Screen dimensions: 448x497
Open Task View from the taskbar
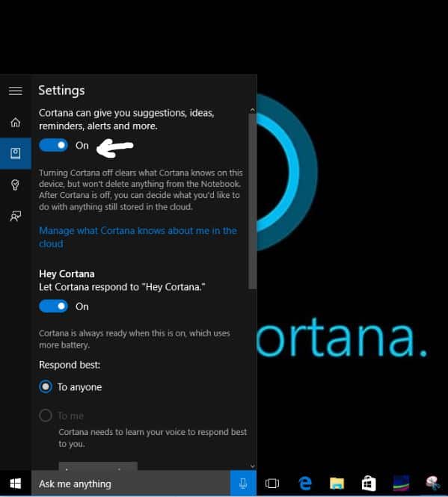pyautogui.click(x=272, y=484)
